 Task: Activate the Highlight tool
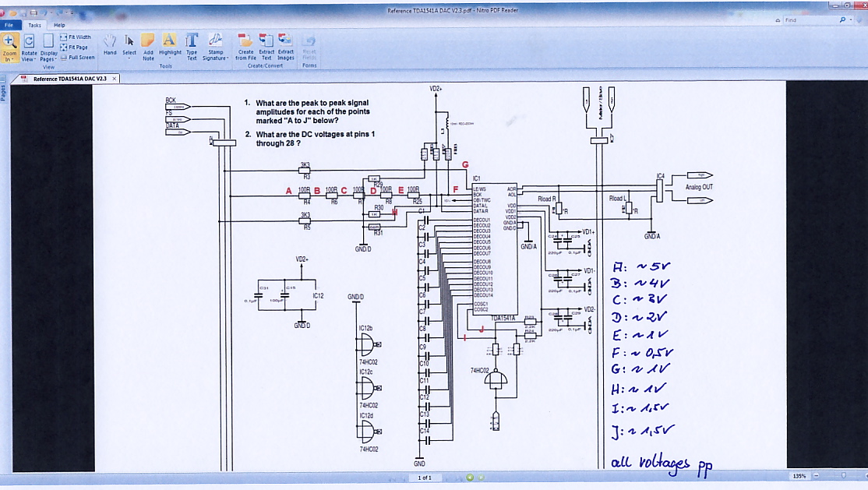point(169,47)
